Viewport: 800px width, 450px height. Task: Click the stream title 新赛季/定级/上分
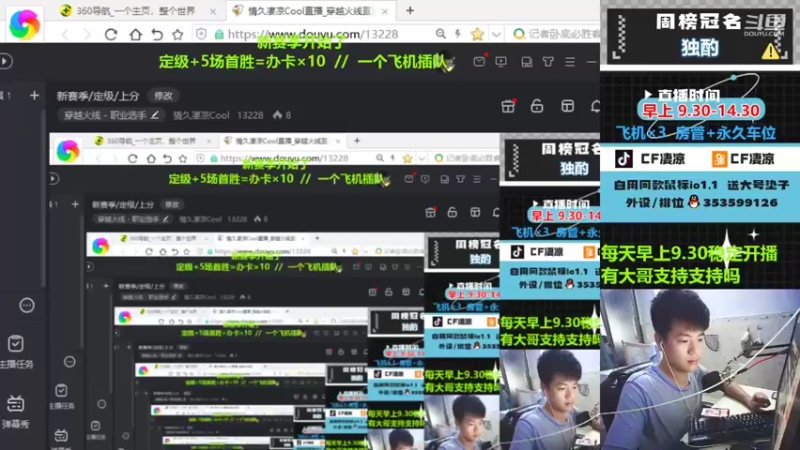tap(98, 95)
